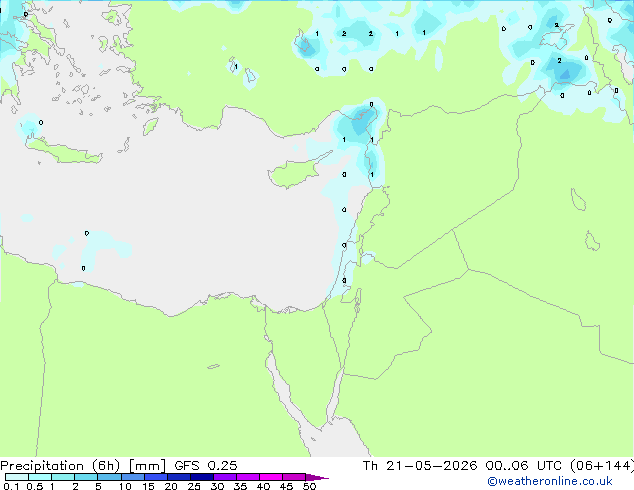
Task: Click the '[mm]' unit label
Action: coord(147,466)
